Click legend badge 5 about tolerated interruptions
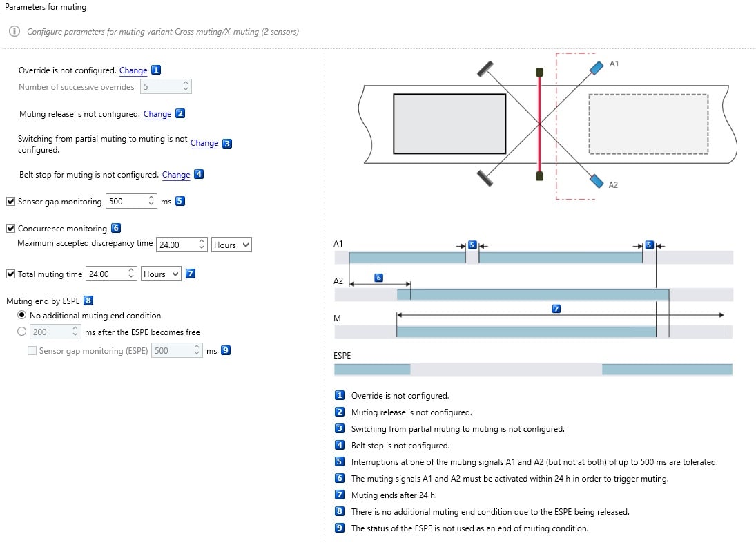Viewport: 756px width, 543px height. click(340, 461)
